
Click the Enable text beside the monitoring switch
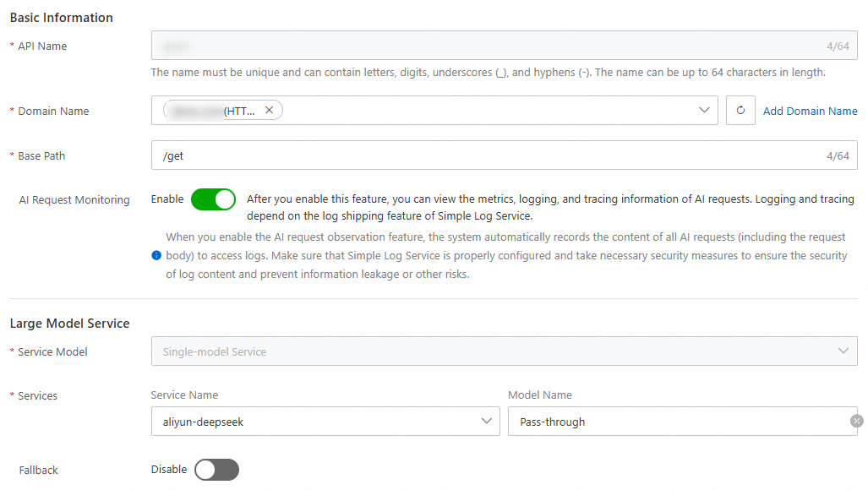pyautogui.click(x=167, y=199)
